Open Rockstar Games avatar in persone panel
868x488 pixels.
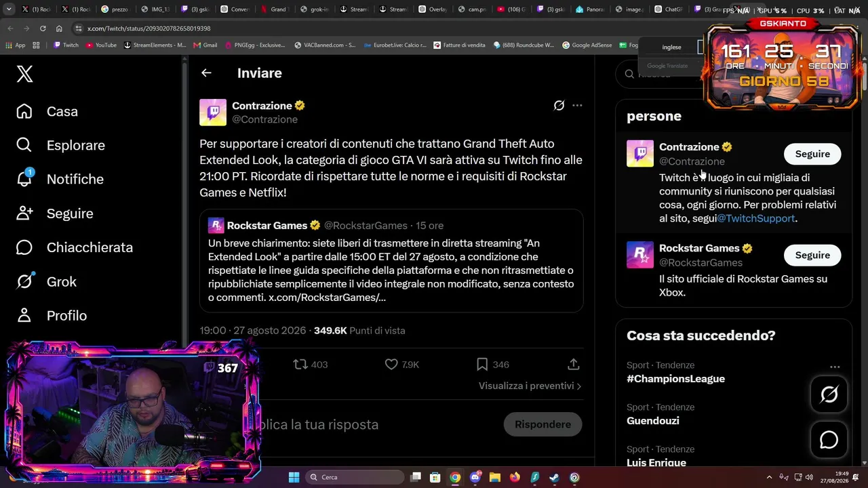pos(640,255)
